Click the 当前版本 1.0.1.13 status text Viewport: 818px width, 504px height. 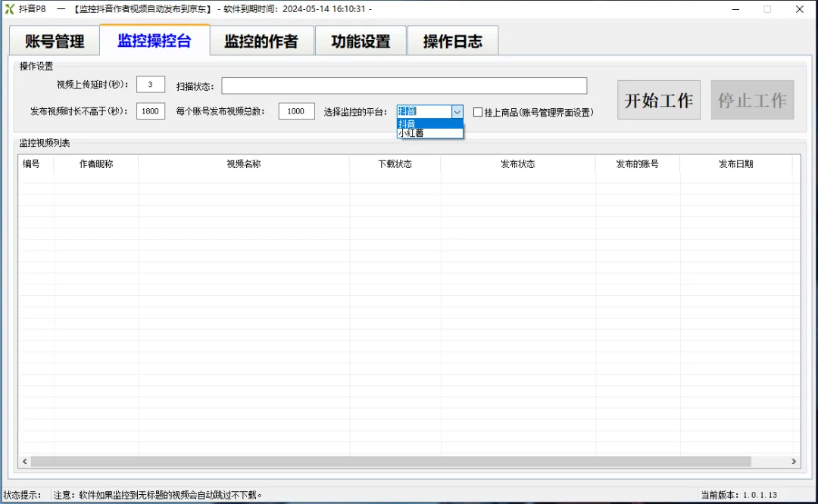point(738,495)
